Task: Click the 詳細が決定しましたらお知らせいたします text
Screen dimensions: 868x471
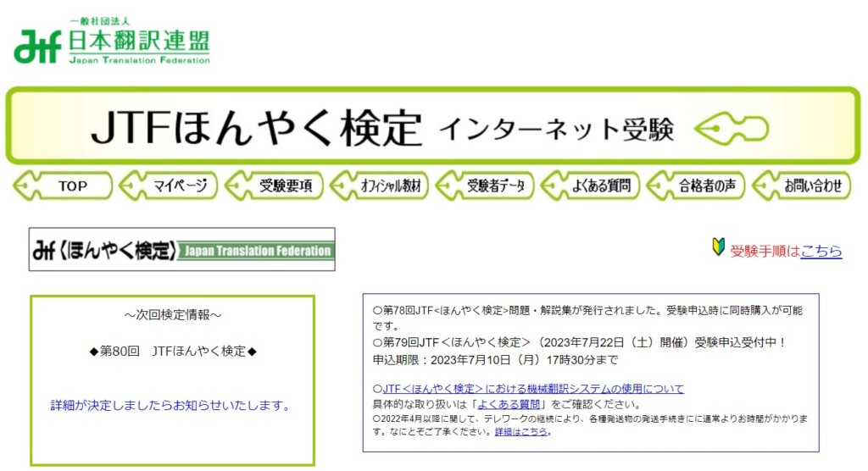Action: pyautogui.click(x=171, y=406)
